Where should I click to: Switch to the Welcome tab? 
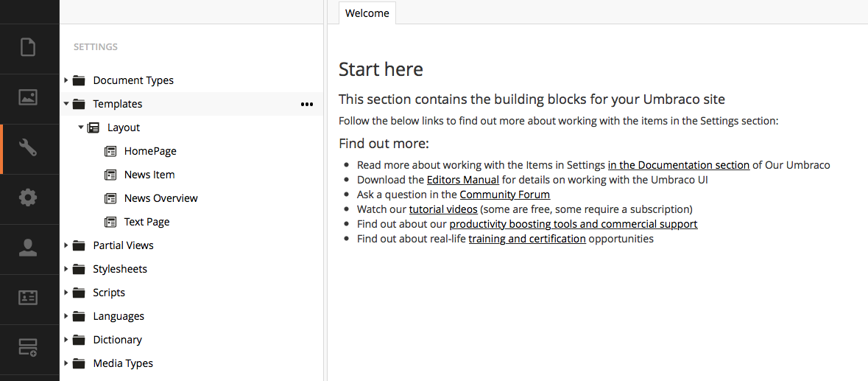point(367,13)
